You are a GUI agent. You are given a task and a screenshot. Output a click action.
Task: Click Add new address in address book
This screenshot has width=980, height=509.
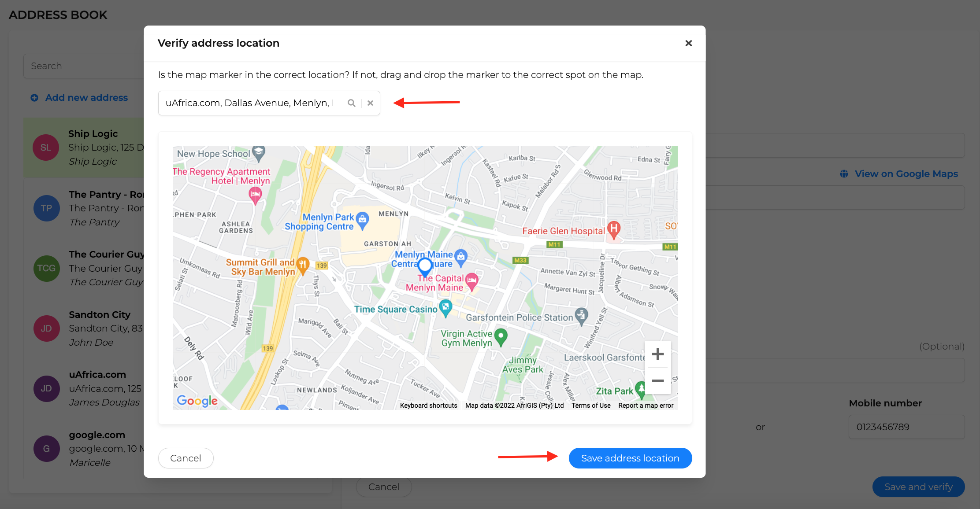86,98
